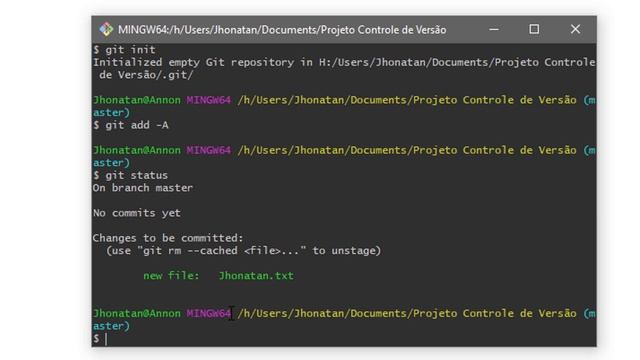This screenshot has width=640, height=360.
Task: Click the 'No commits yet' line
Action: pos(136,213)
